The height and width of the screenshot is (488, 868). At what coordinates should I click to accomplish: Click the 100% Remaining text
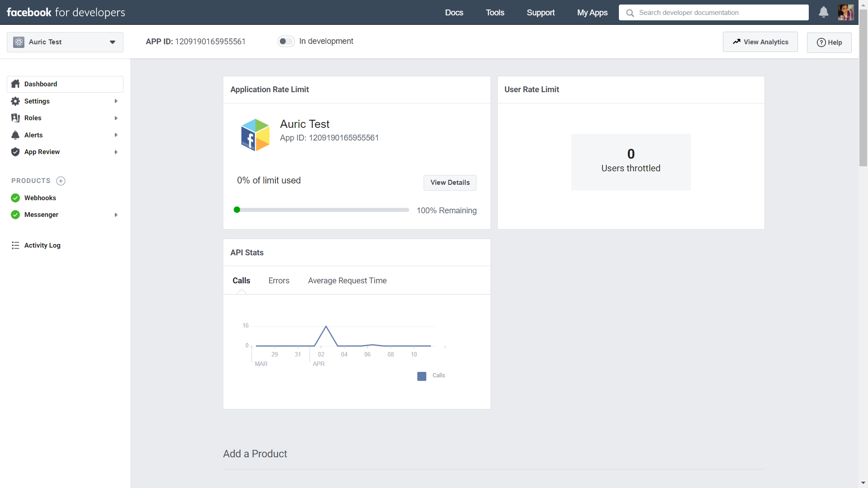447,211
